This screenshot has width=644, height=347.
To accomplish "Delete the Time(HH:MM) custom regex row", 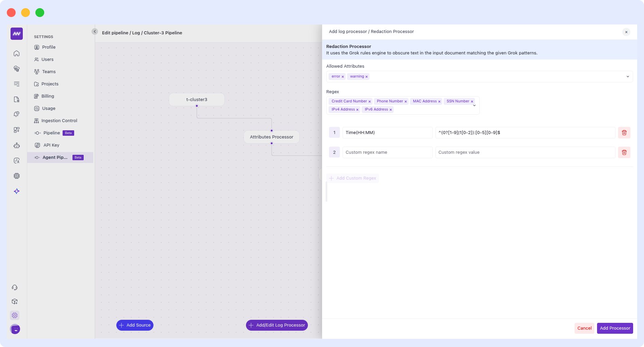I will (x=624, y=133).
